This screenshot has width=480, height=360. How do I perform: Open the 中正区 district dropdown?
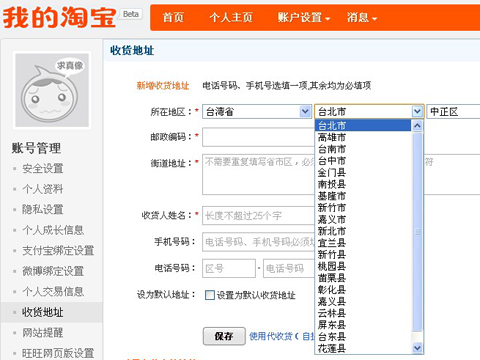(x=453, y=111)
